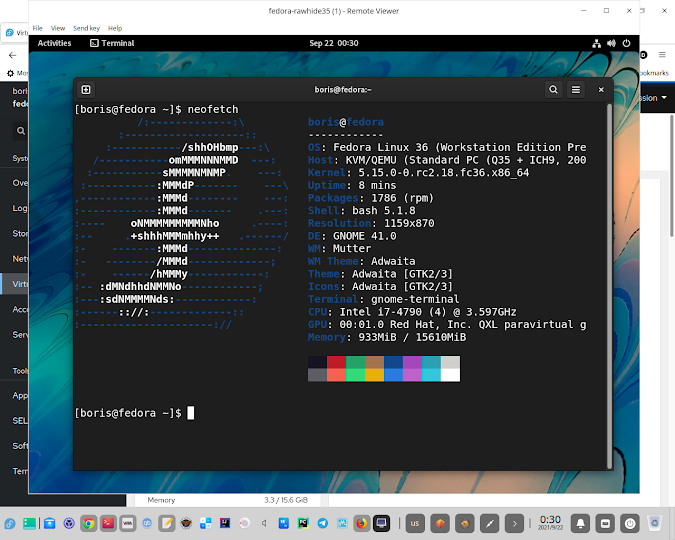Open the Terminal app menu in top bar

[112, 43]
